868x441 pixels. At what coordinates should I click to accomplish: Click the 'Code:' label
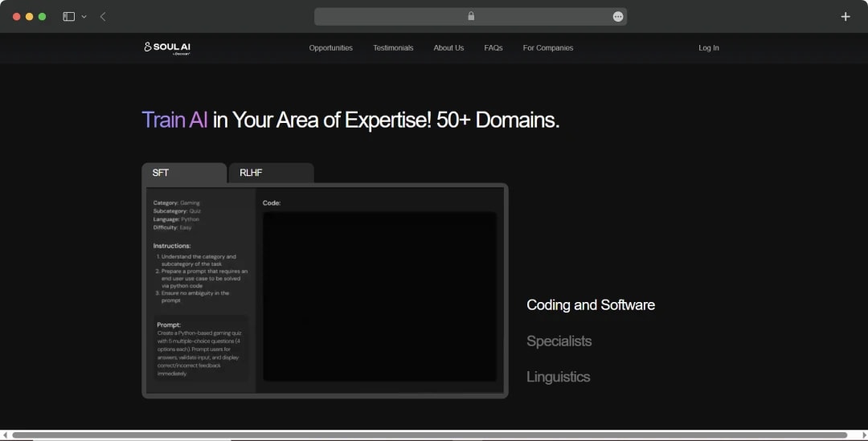[x=272, y=203]
